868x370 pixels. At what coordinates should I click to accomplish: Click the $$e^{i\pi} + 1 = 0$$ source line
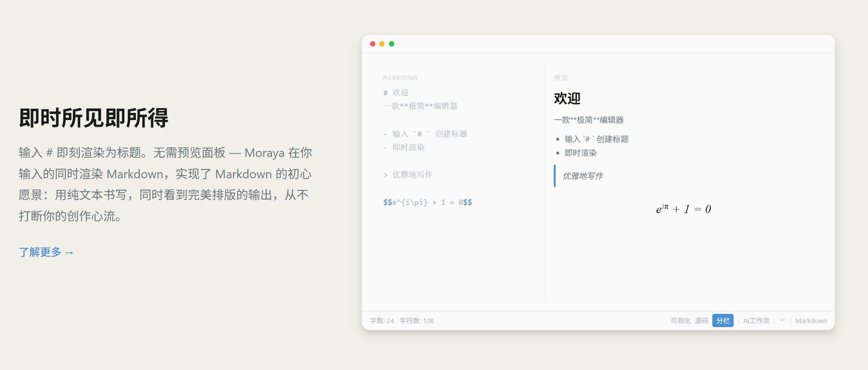click(x=428, y=202)
